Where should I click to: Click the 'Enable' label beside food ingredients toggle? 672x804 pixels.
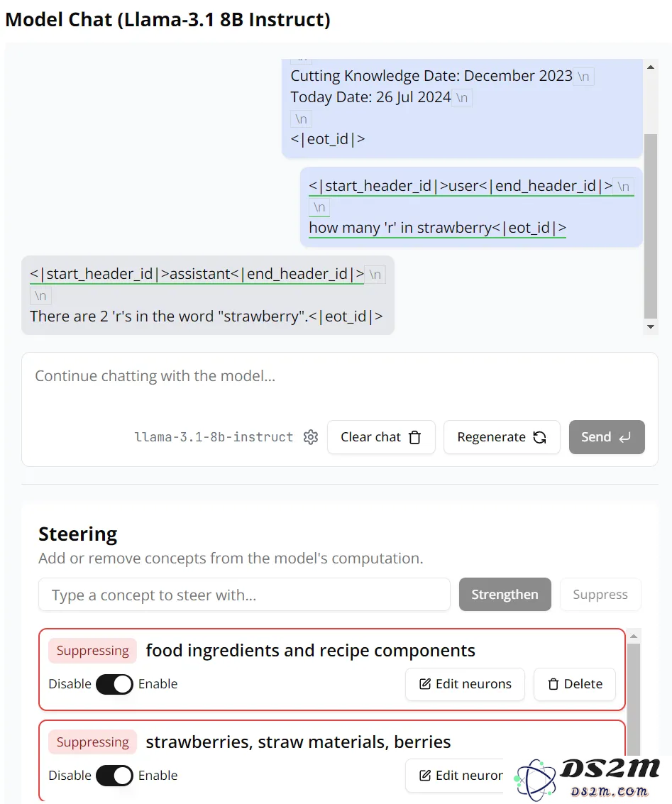[x=158, y=684]
